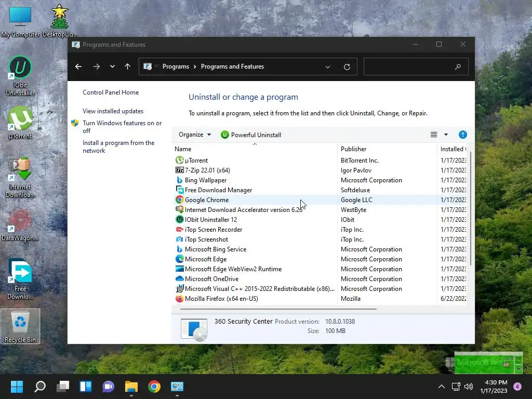Click the Microsoft Edge WebView2 Runtime icon
Image resolution: width=532 pixels, height=399 pixels.
[179, 269]
